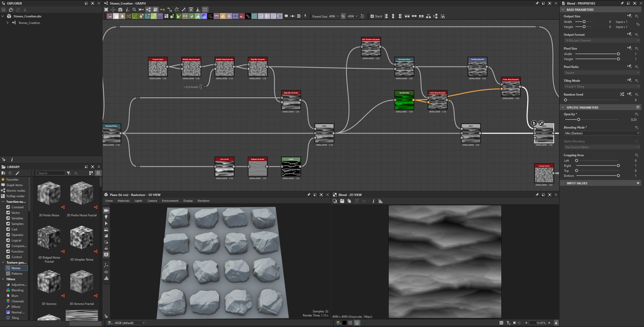Click the wrench tools icon in graph toolbar
Viewport: 644px width, 327px height.
[184, 10]
